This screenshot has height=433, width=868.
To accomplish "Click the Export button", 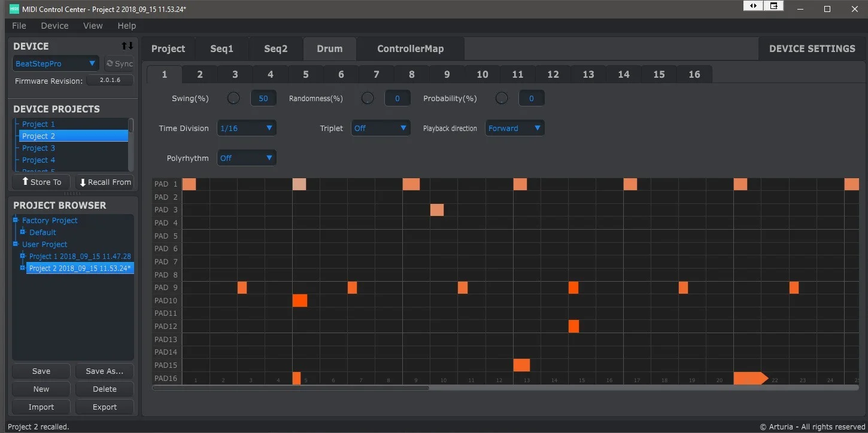I will click(104, 407).
